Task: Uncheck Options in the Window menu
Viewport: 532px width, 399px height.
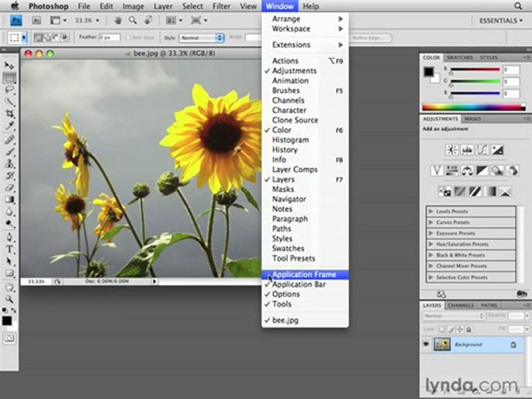Action: [x=305, y=294]
